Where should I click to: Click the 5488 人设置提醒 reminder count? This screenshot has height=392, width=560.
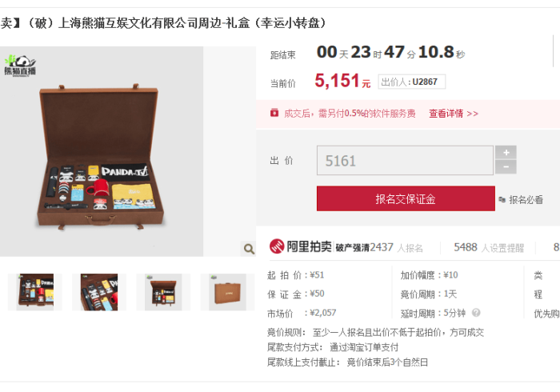489,247
